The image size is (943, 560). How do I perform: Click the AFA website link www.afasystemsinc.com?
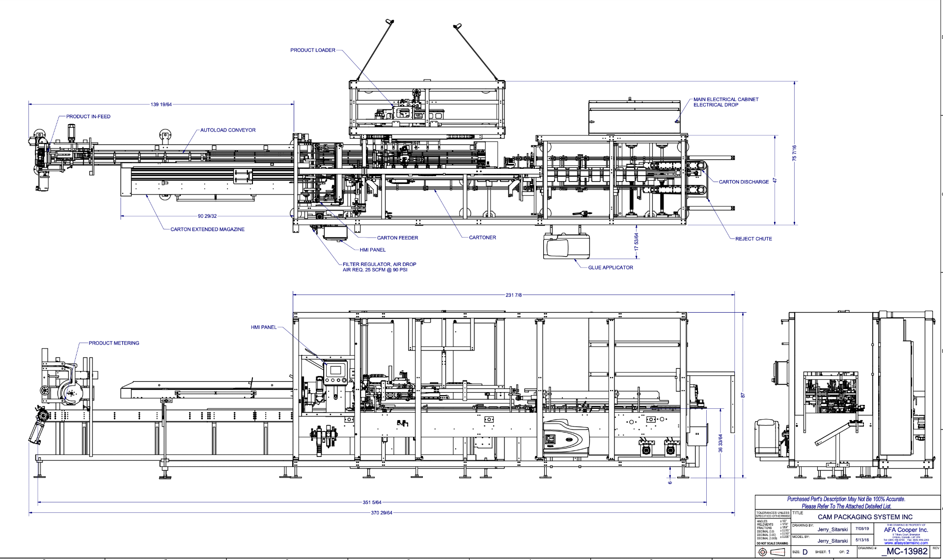coord(906,543)
